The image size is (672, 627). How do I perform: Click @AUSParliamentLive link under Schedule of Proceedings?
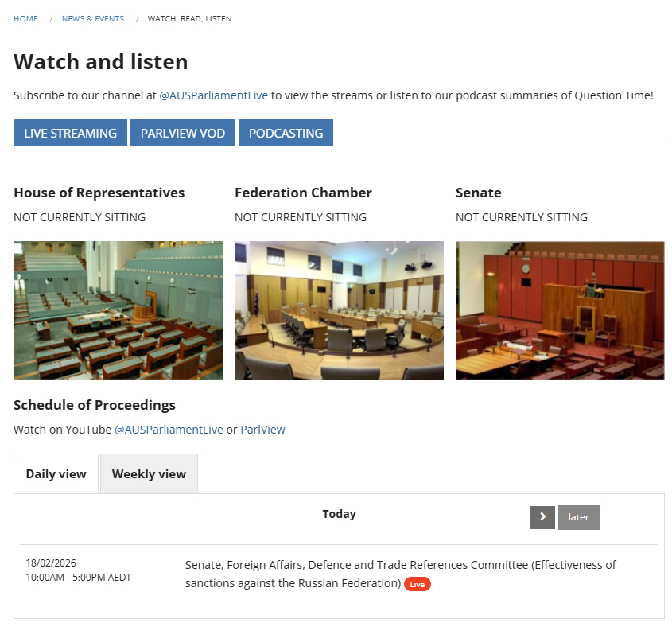[x=169, y=430]
